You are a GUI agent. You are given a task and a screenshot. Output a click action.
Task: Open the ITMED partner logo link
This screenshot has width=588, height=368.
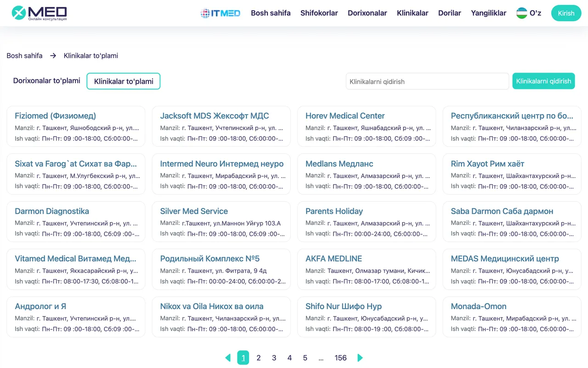(220, 13)
